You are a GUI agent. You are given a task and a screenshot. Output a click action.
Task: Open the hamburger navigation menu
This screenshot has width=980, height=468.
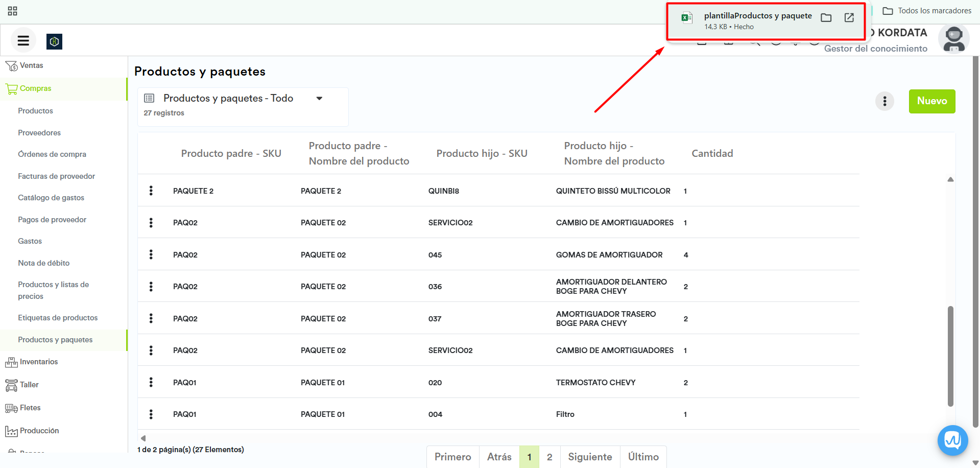point(23,41)
